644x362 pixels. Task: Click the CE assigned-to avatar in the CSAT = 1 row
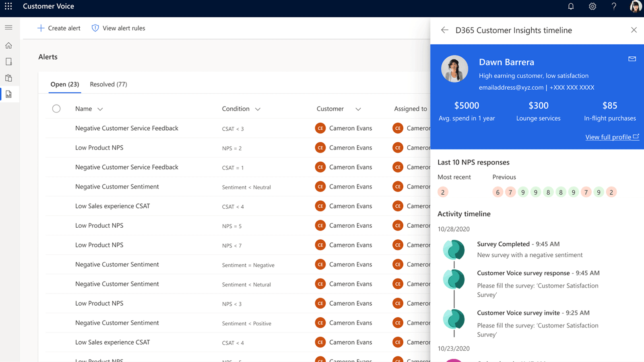[398, 167]
